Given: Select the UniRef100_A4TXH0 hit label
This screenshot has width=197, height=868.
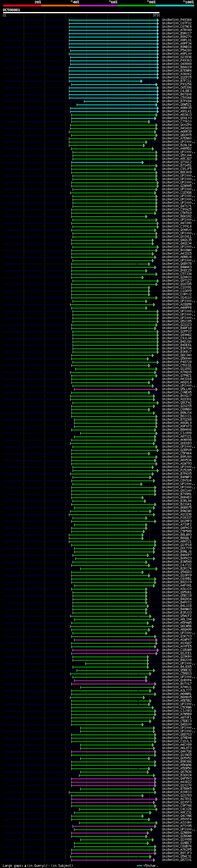Looking at the screenshot, I should pos(177,224).
